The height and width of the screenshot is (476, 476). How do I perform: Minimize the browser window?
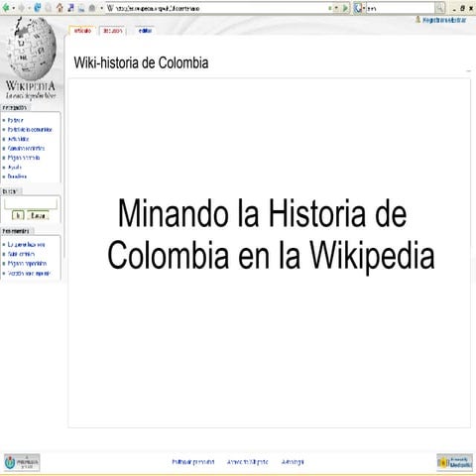(455, 9)
